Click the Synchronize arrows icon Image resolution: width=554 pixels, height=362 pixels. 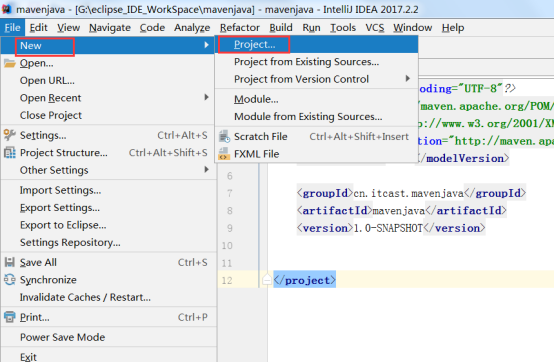10,279
